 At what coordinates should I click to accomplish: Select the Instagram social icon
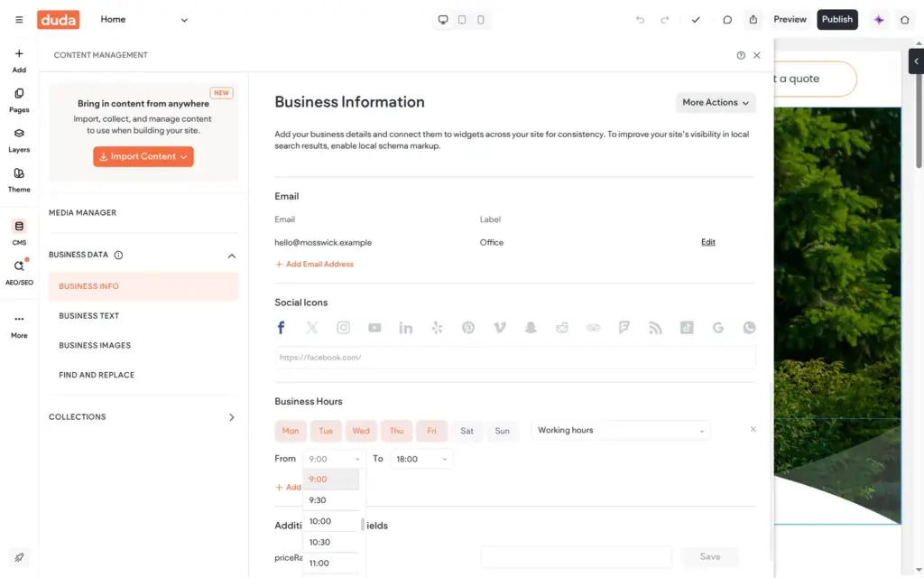(x=343, y=327)
